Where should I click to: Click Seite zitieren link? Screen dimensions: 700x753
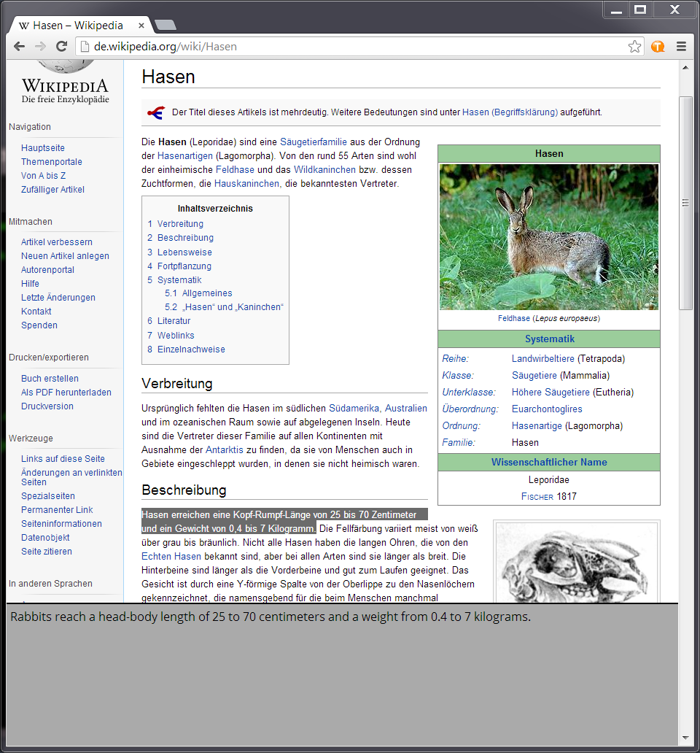47,552
